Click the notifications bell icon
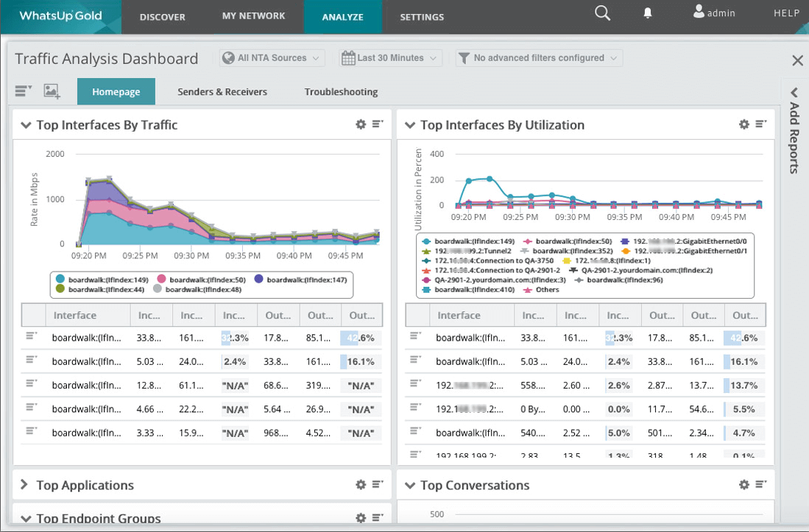Viewport: 809px width, 532px height. [647, 13]
